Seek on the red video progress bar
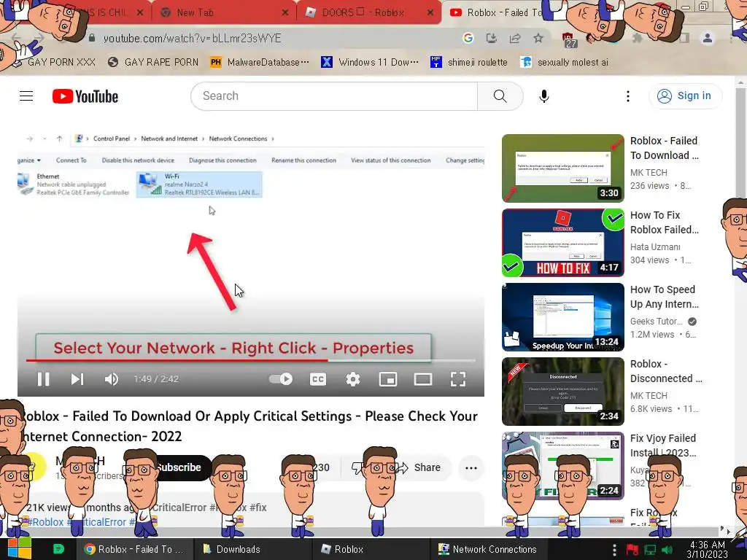747x560 pixels. [251, 360]
